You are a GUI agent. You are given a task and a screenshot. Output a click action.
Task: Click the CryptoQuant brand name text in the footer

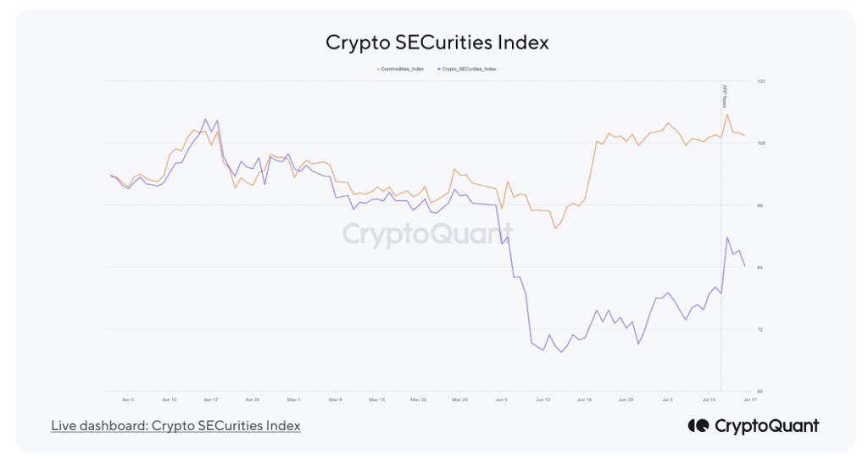tap(766, 426)
